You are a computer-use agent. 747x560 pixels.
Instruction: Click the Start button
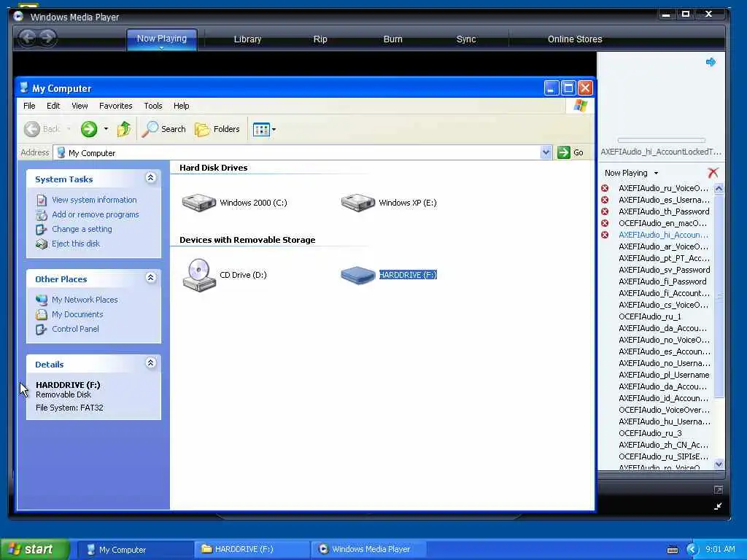[x=34, y=550]
